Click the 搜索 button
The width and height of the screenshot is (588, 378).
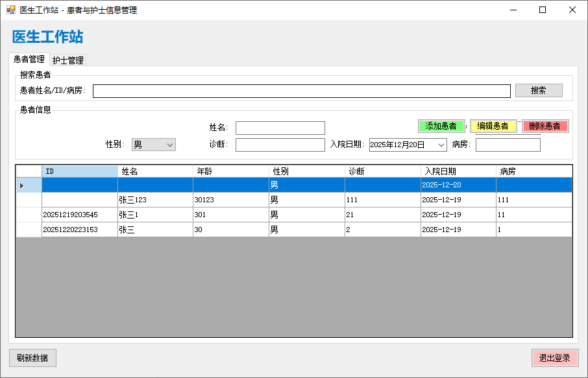point(539,90)
